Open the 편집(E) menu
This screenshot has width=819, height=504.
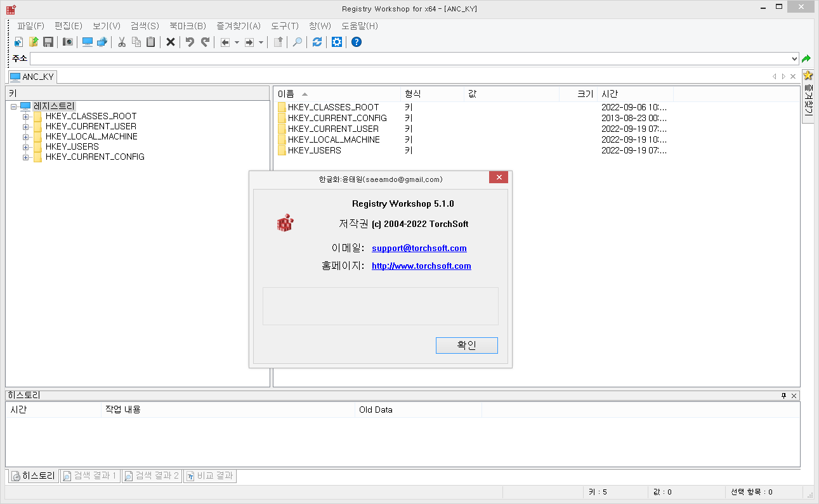click(69, 26)
